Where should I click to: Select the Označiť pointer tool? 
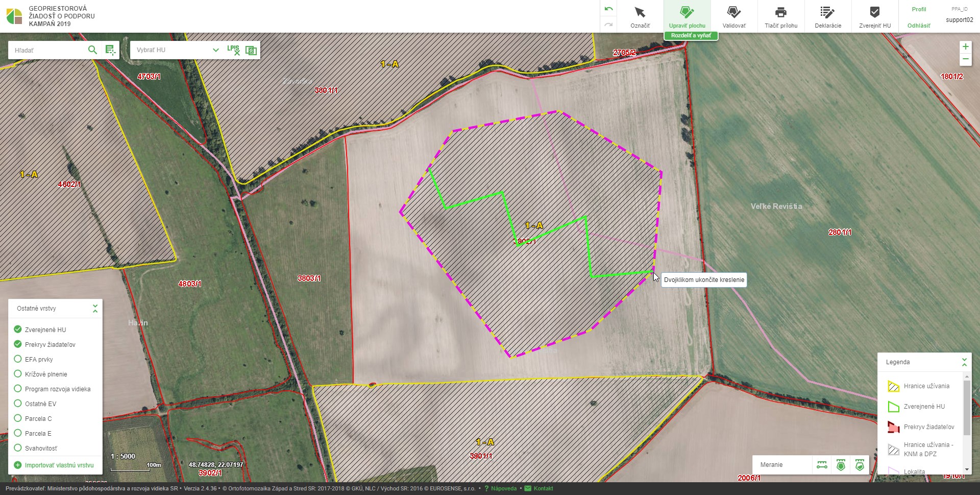640,16
